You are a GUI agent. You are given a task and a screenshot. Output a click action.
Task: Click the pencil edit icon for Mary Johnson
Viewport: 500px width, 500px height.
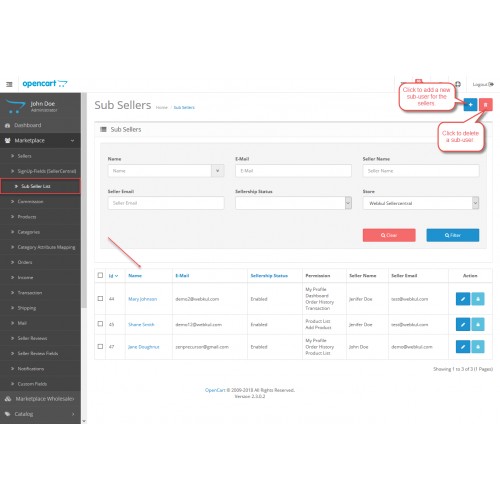pos(463,299)
